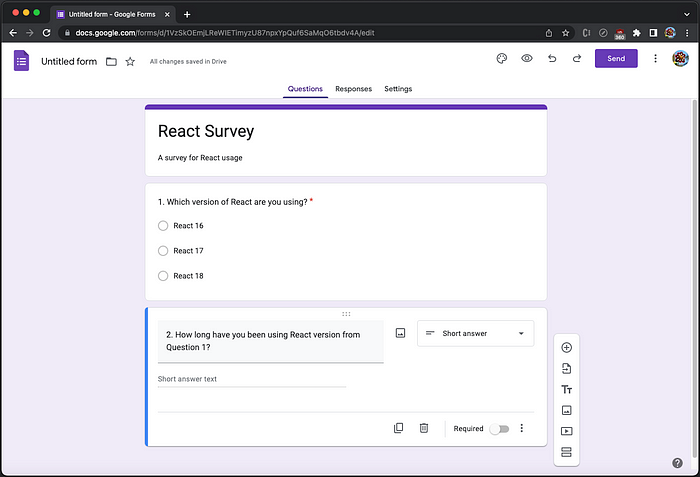Click the move to folder icon
Image resolution: width=700 pixels, height=477 pixels.
click(111, 62)
